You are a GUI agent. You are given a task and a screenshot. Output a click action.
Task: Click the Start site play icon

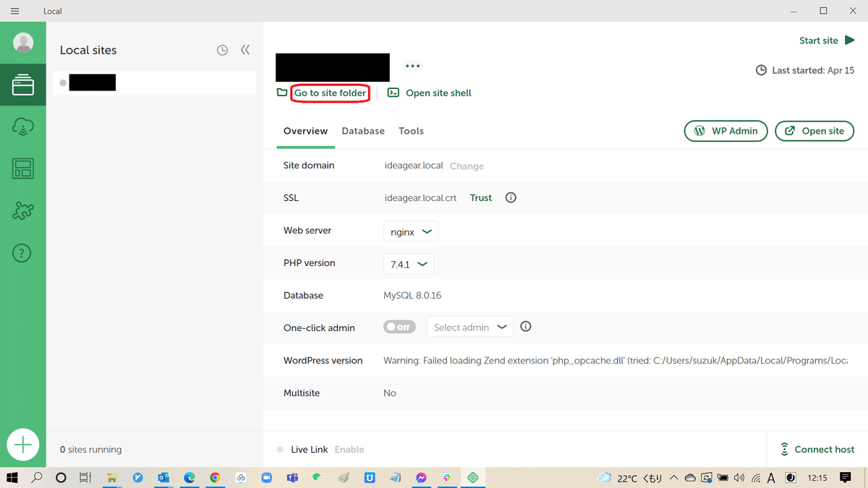pyautogui.click(x=850, y=40)
